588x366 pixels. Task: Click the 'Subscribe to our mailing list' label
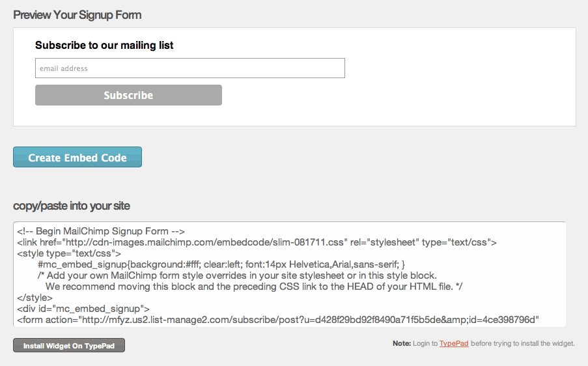coord(104,46)
